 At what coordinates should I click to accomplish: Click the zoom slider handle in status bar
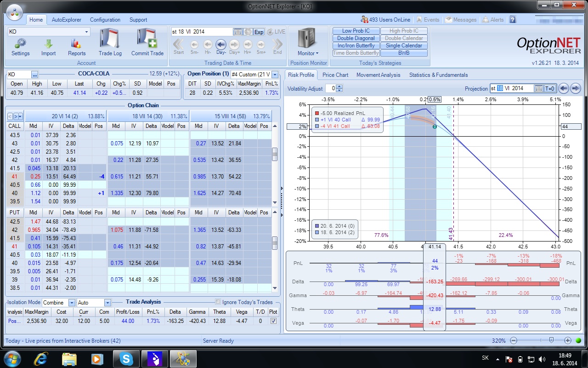551,340
